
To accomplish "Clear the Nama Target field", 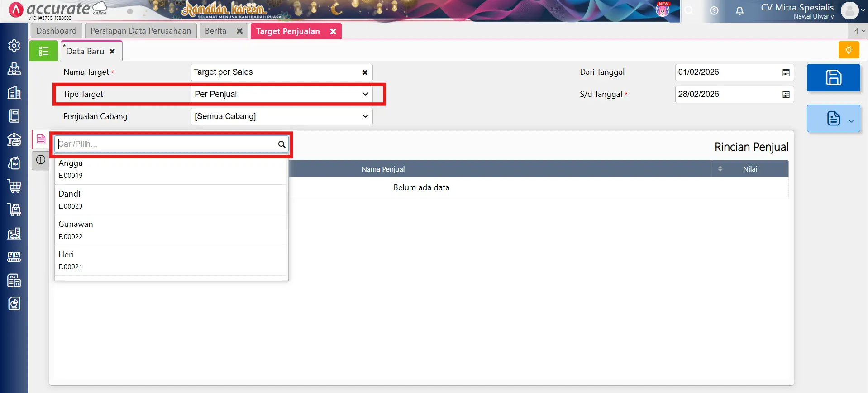I will (365, 72).
